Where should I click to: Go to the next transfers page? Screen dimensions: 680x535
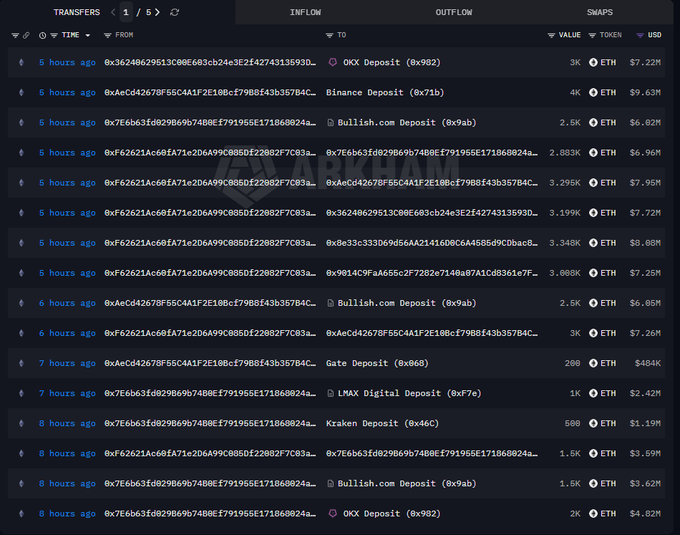tap(157, 12)
